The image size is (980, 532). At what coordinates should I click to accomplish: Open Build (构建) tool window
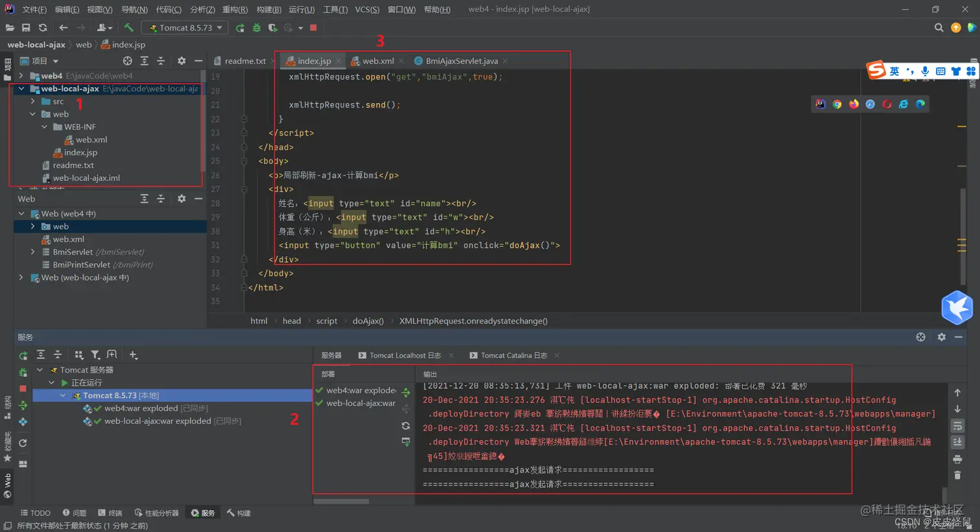239,513
